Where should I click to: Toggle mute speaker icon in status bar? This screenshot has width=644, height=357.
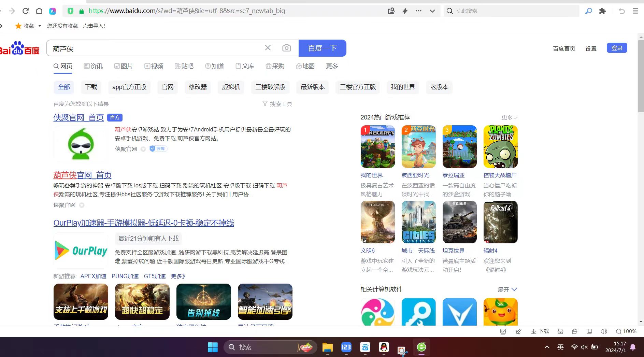click(604, 331)
